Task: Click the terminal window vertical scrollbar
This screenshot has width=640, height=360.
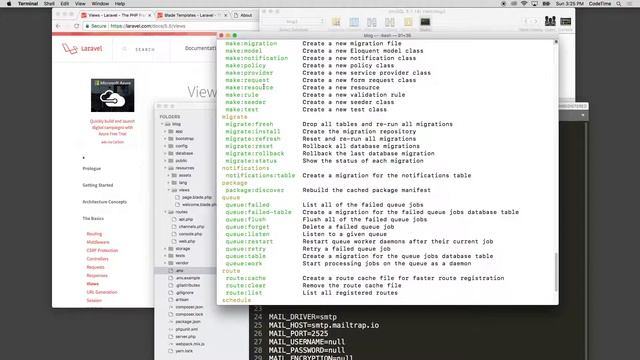Action: 556,272
